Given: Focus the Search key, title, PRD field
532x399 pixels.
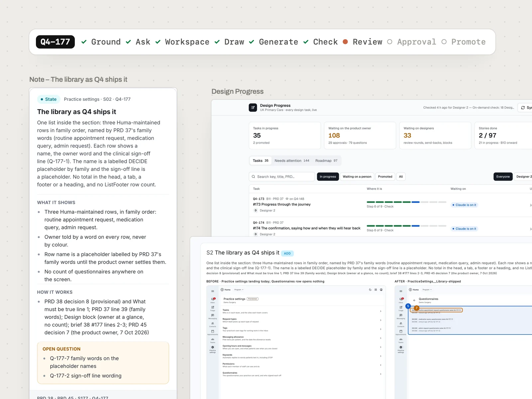Looking at the screenshot, I should click(282, 177).
